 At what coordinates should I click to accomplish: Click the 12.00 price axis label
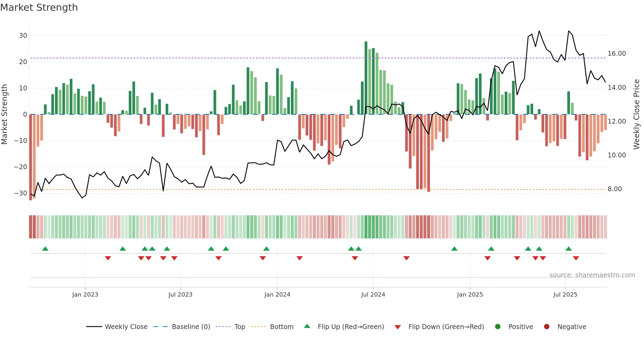tap(617, 121)
